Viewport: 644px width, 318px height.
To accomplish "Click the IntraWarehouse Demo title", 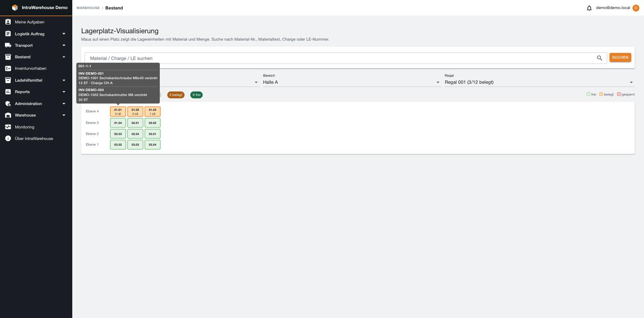I will (x=45, y=8).
